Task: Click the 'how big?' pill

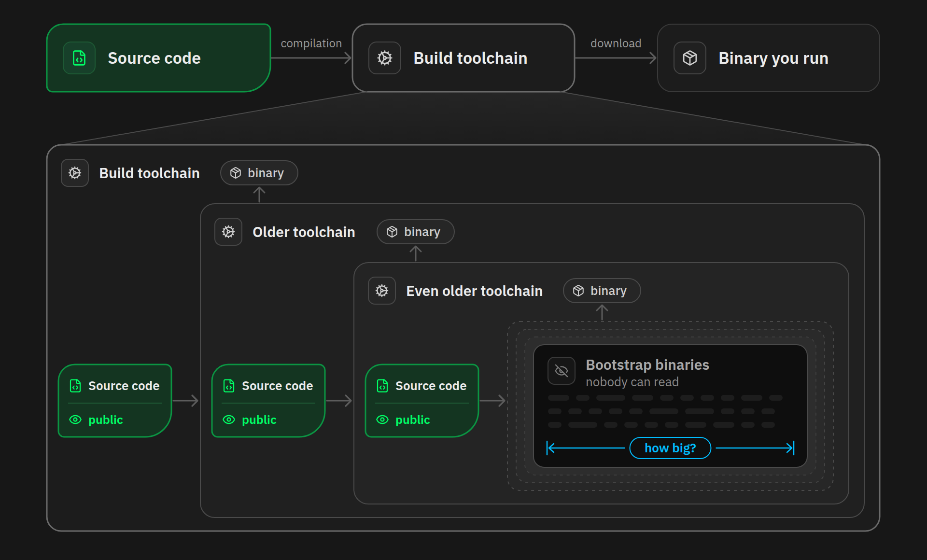Action: pyautogui.click(x=670, y=448)
